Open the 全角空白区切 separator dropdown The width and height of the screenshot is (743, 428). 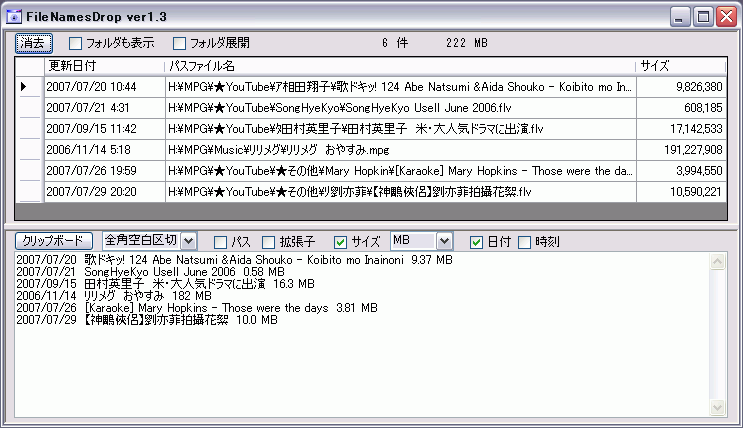point(190,241)
